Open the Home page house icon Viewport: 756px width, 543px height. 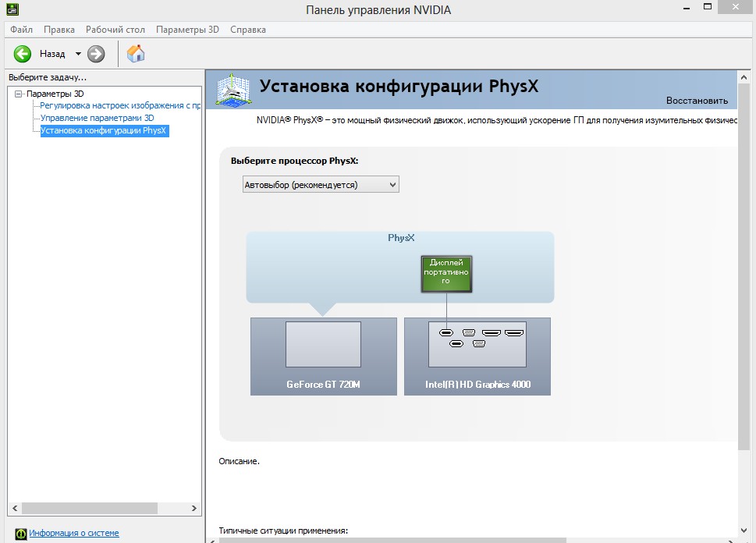(x=136, y=54)
